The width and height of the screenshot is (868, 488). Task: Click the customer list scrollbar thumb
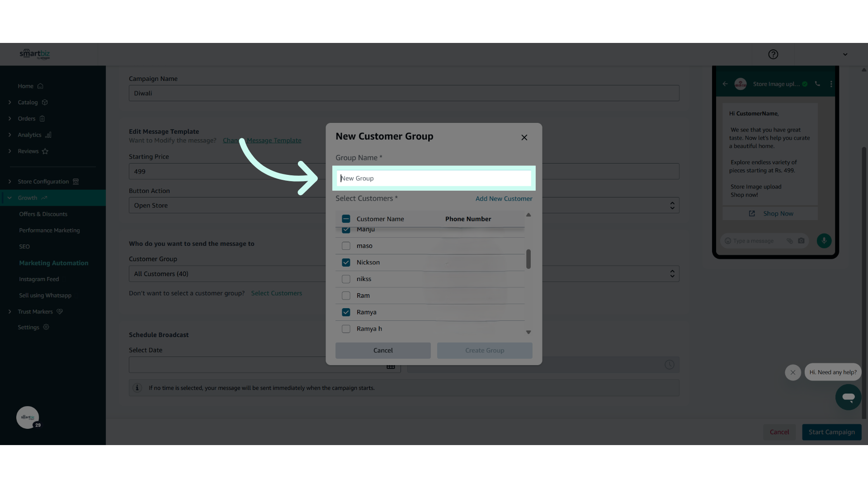click(x=528, y=259)
